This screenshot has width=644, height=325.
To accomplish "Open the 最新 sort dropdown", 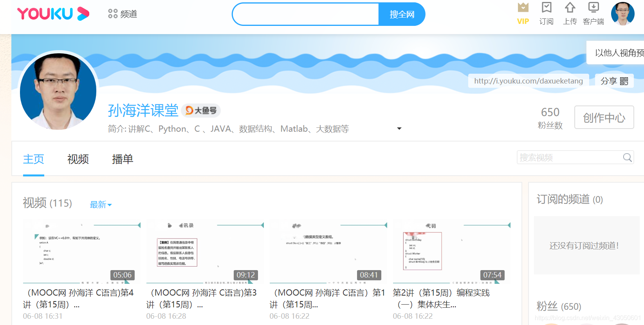I will (x=101, y=205).
